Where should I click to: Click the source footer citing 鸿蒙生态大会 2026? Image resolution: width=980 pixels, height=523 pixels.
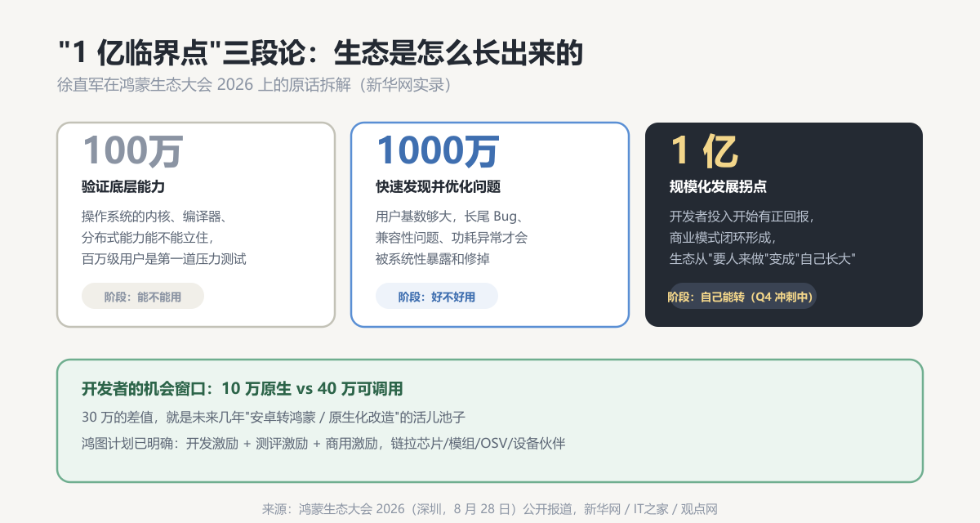click(490, 508)
